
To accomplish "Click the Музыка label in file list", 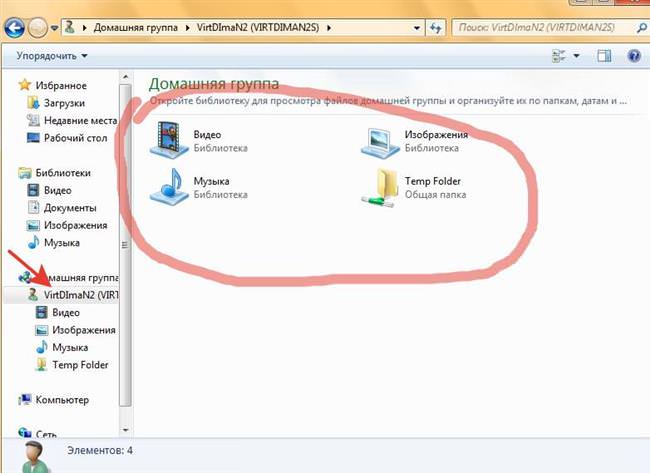I will [x=211, y=181].
